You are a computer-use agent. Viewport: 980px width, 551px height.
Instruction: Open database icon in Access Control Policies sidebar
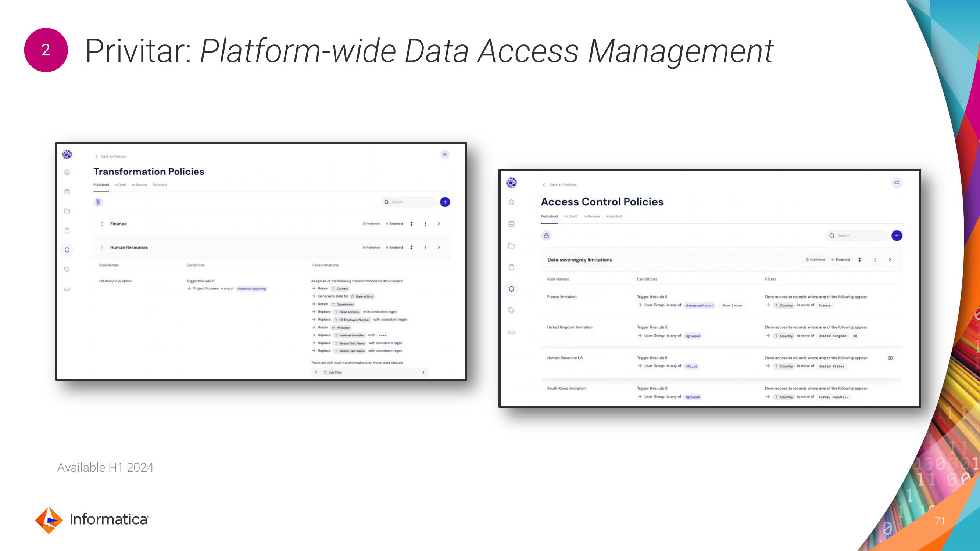click(x=511, y=224)
